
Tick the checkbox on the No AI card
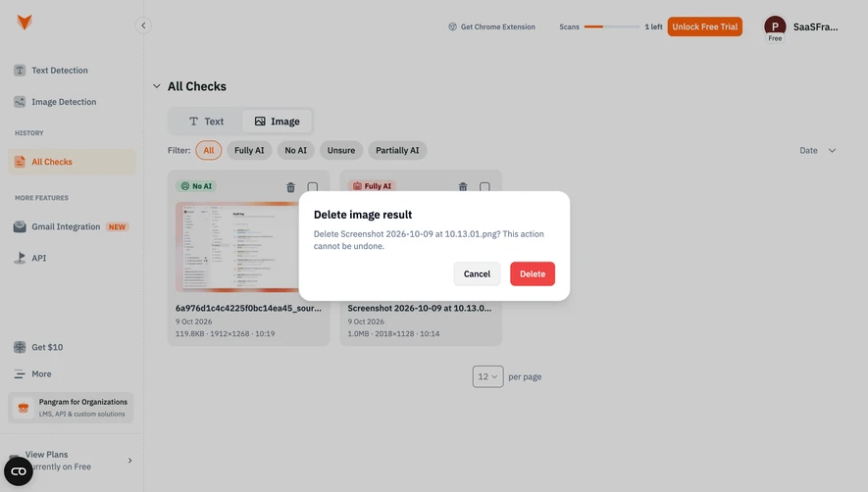coord(312,187)
